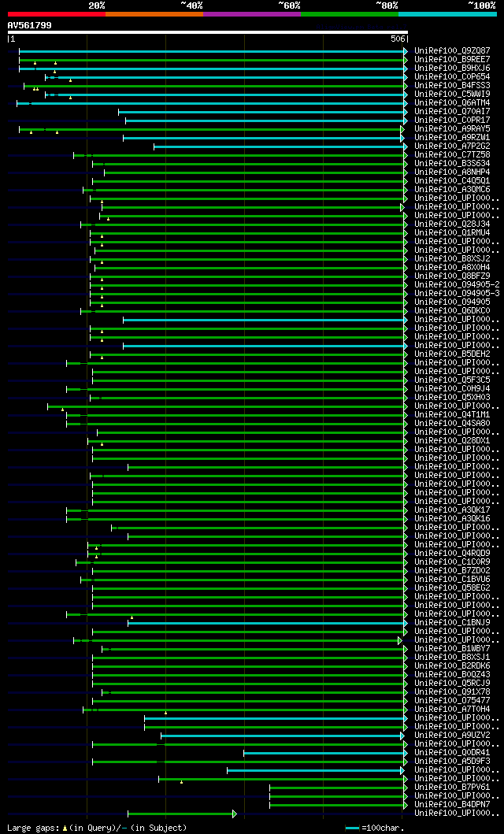504x834 pixels.
Task: Click the orange ~40% identity legend segment
Action: pos(154,14)
